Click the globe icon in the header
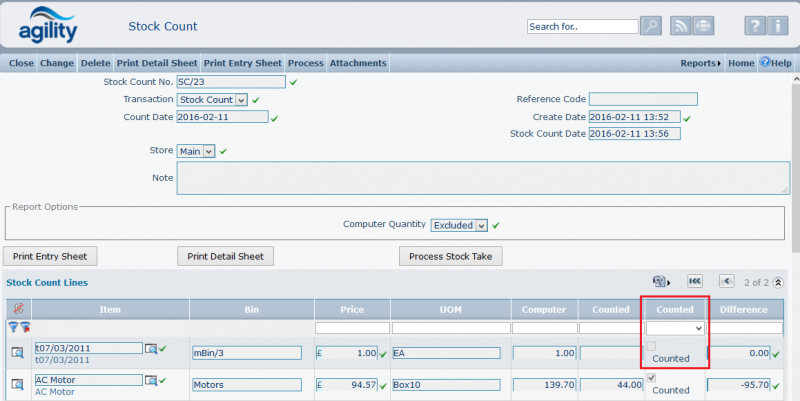This screenshot has height=401, width=800. coord(703,26)
